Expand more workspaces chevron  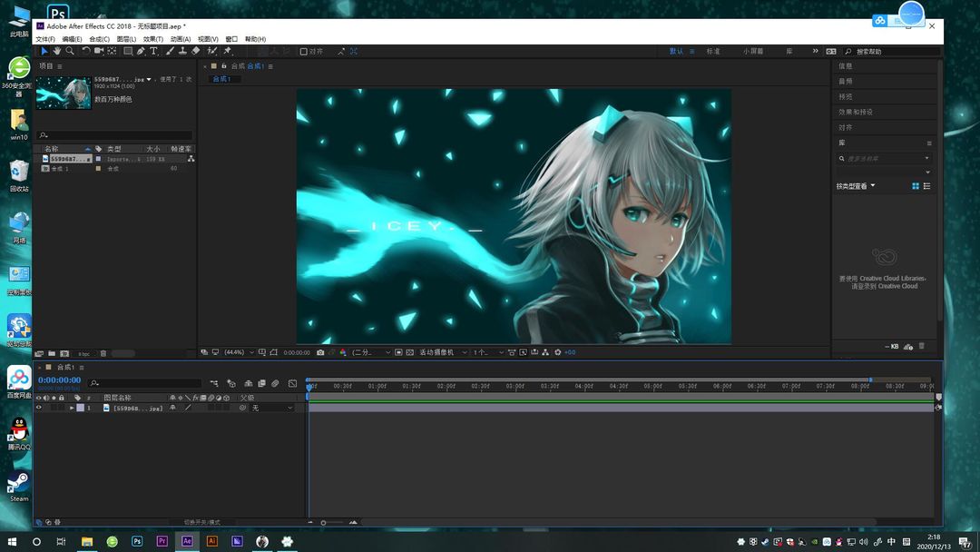point(815,51)
